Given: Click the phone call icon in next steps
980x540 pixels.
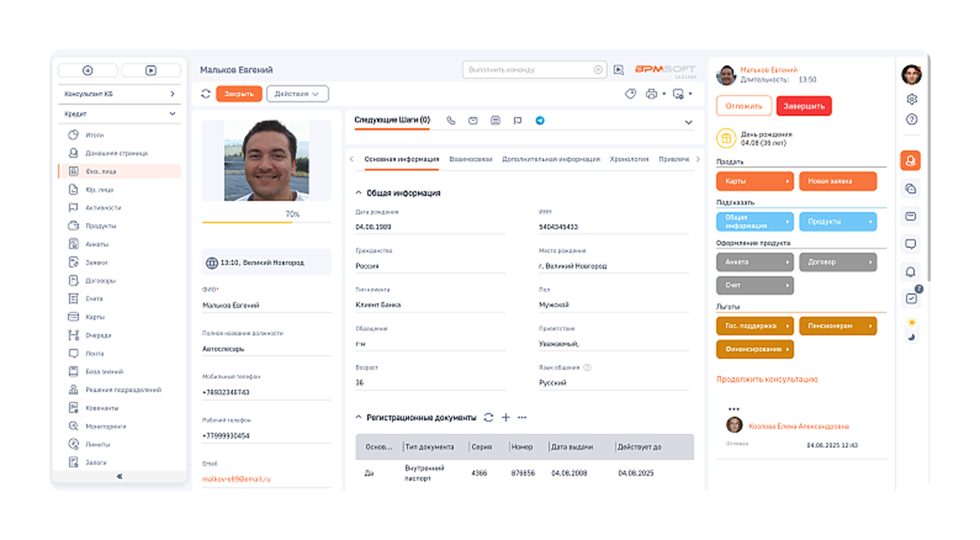Looking at the screenshot, I should click(x=451, y=121).
